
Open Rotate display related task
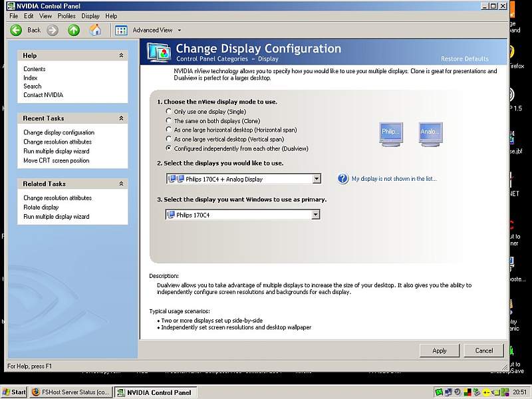coord(41,207)
